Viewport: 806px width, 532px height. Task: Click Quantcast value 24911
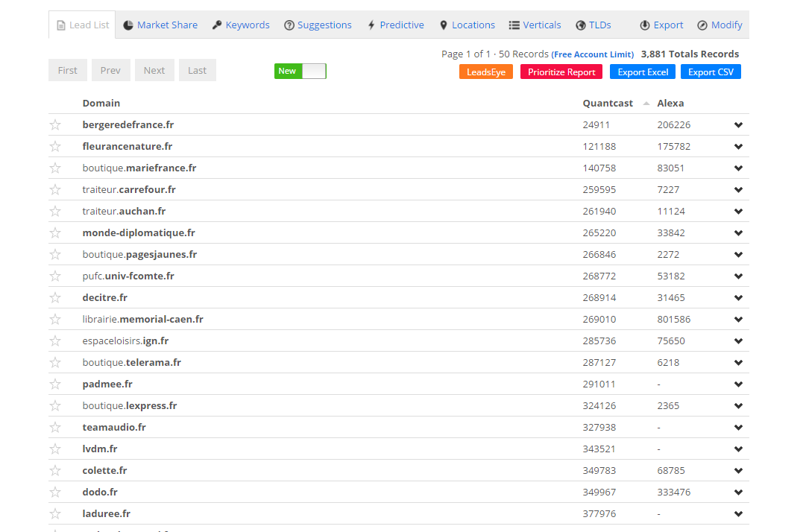[596, 124]
